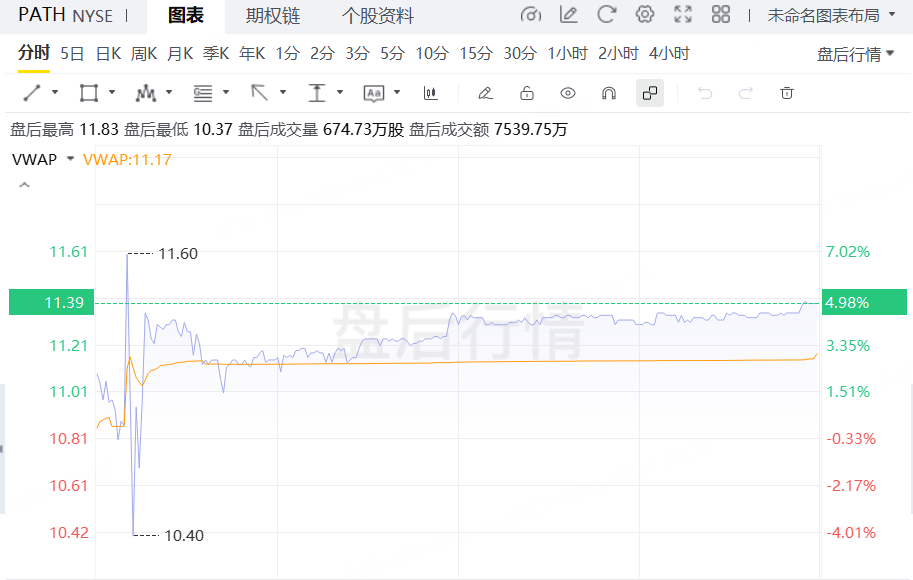The width and height of the screenshot is (913, 580).
Task: Select the 15分 interval
Action: pyautogui.click(x=476, y=53)
